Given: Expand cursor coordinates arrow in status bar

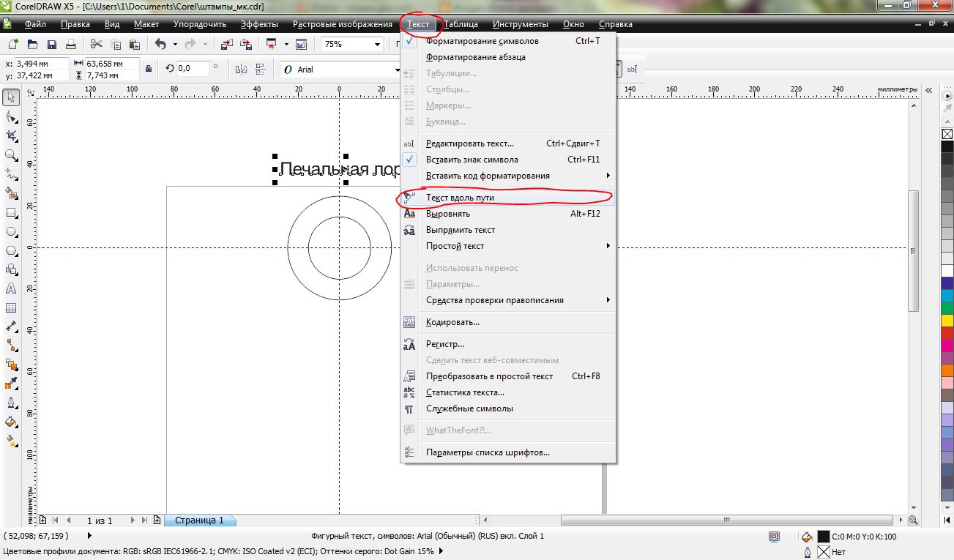Looking at the screenshot, I should pos(89,537).
